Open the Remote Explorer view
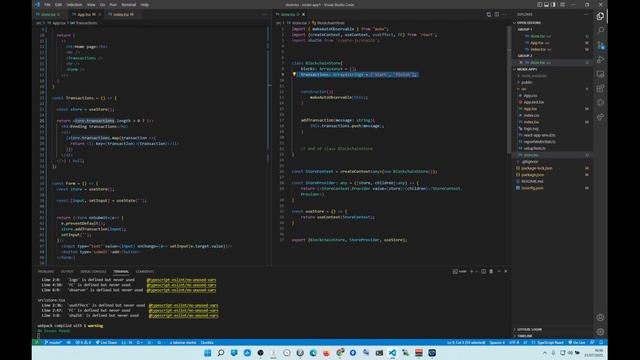 (600, 74)
